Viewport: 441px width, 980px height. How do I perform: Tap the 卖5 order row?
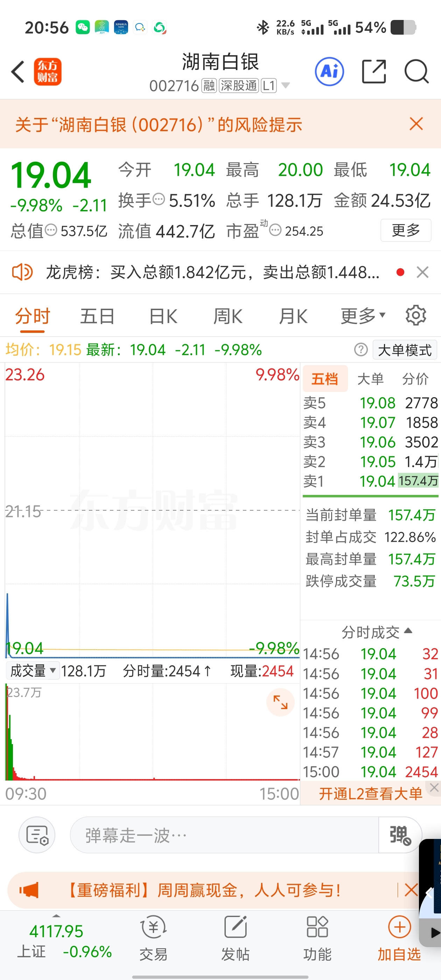tap(371, 403)
